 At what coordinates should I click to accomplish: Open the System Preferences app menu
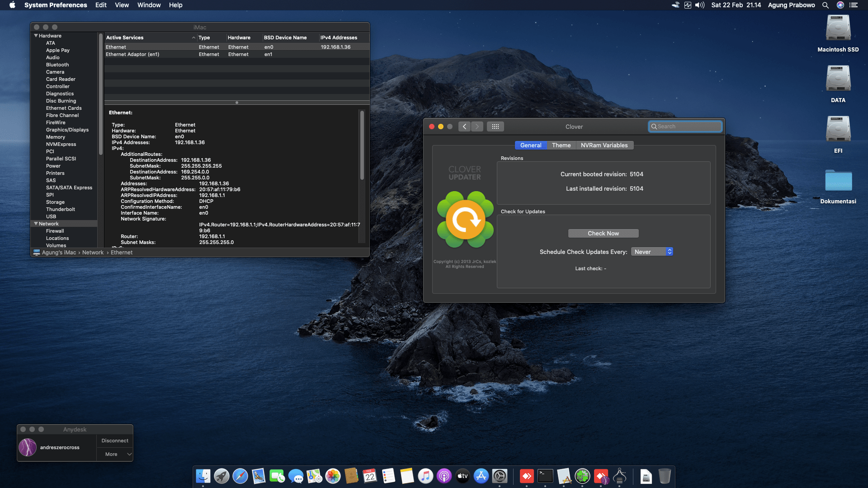tap(56, 5)
